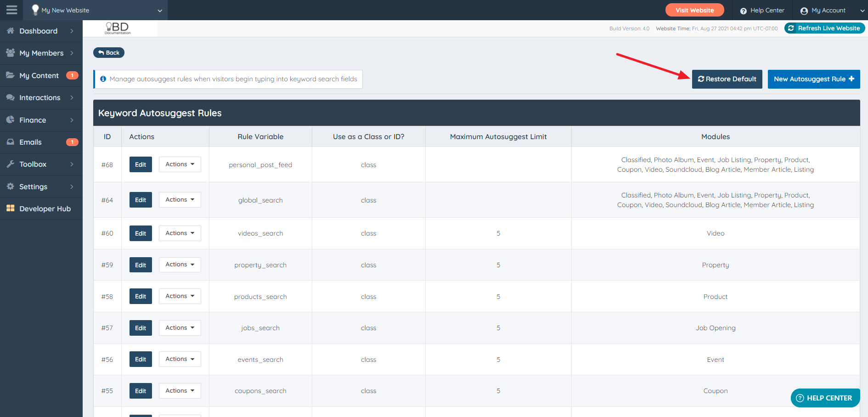The image size is (868, 417).
Task: Open the hamburger menu icon
Action: pyautogui.click(x=11, y=10)
